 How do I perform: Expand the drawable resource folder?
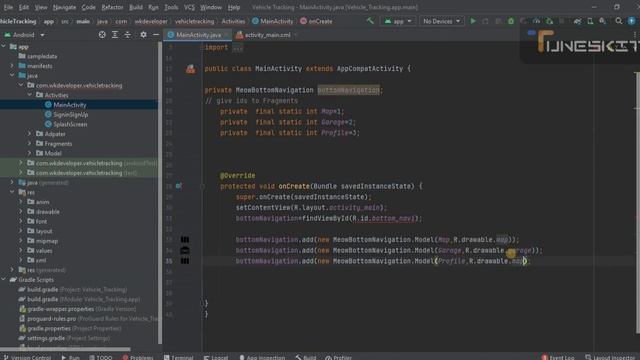tap(21, 211)
